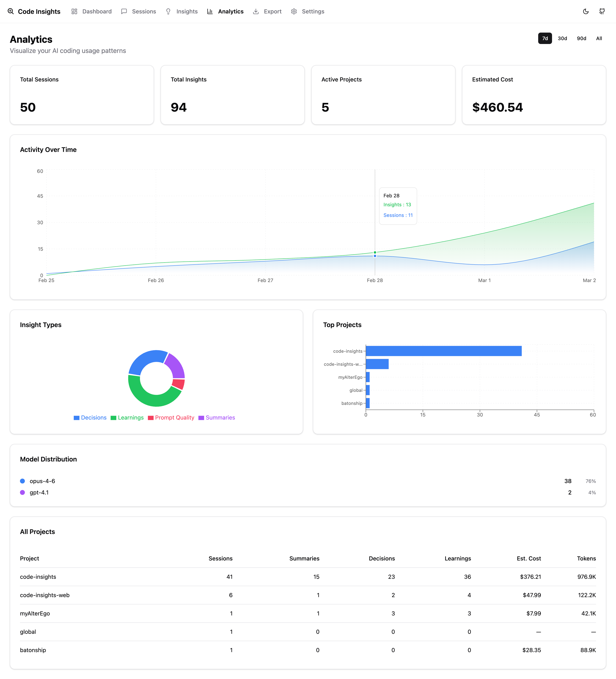This screenshot has height=679, width=616.
Task: Toggle dark mode with the moon icon
Action: click(x=586, y=11)
